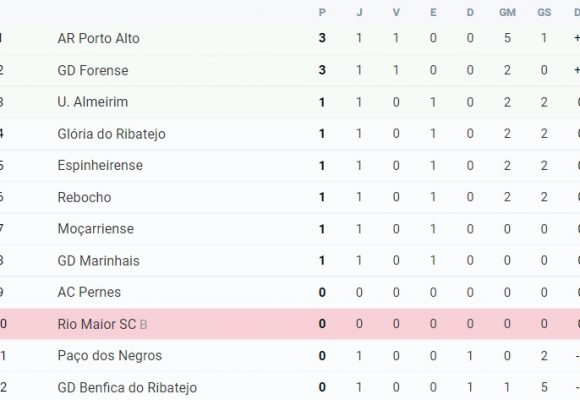Image resolution: width=580 pixels, height=400 pixels.
Task: Click the V wins column header
Action: pyautogui.click(x=396, y=13)
